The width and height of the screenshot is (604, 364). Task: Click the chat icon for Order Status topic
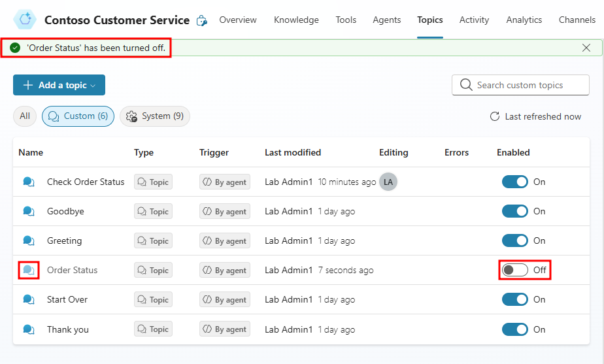(x=29, y=270)
